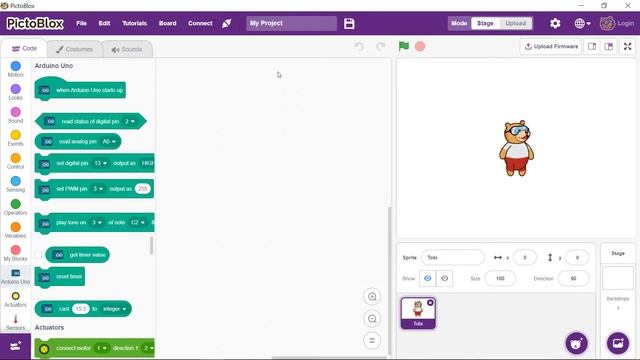
Task: Open the Tutorials menu
Action: 134,23
